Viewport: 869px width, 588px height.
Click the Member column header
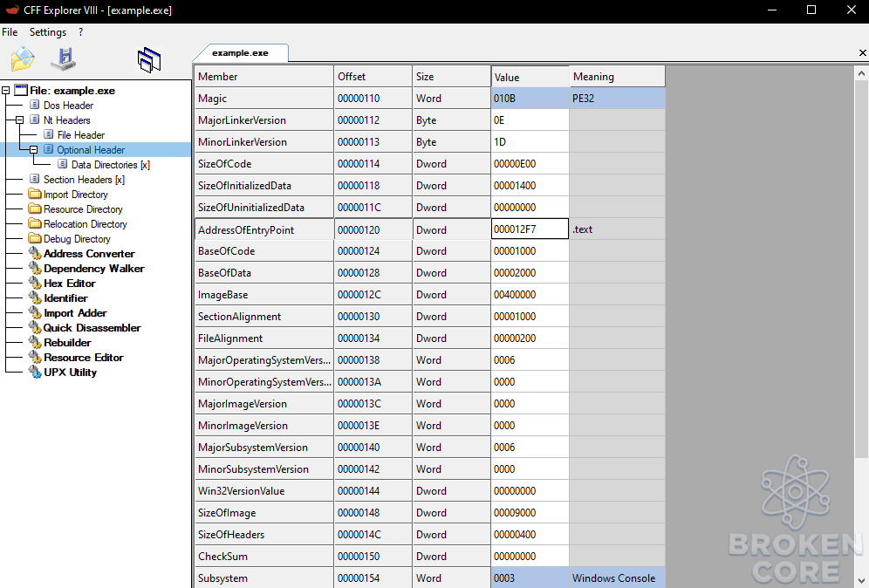pyautogui.click(x=263, y=77)
